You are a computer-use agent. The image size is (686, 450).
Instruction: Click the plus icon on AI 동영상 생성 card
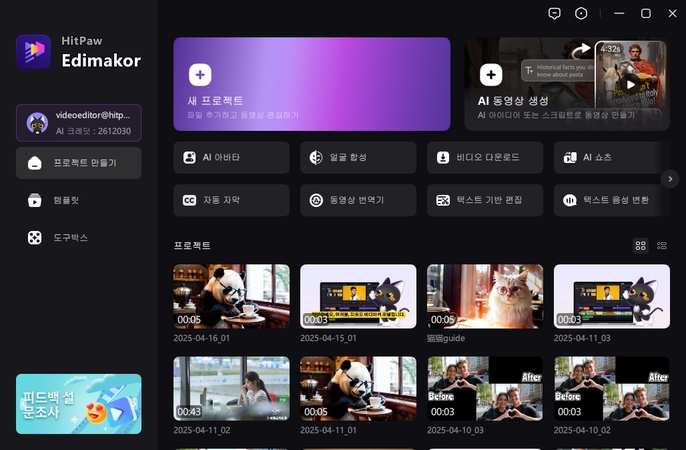[x=491, y=75]
